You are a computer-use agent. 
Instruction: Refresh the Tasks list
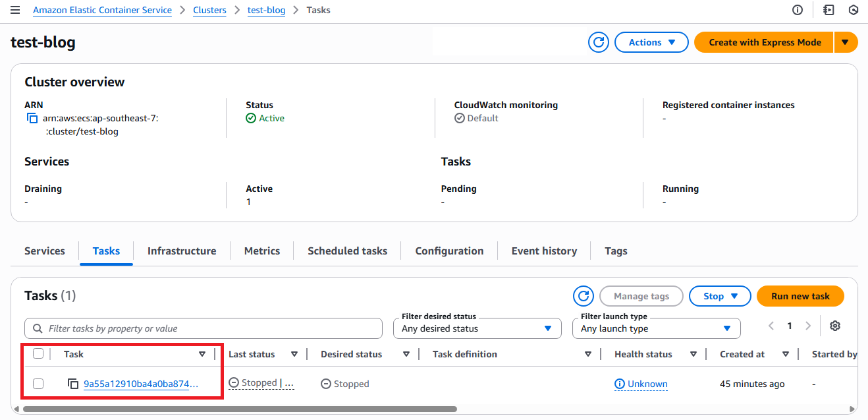[x=583, y=296]
